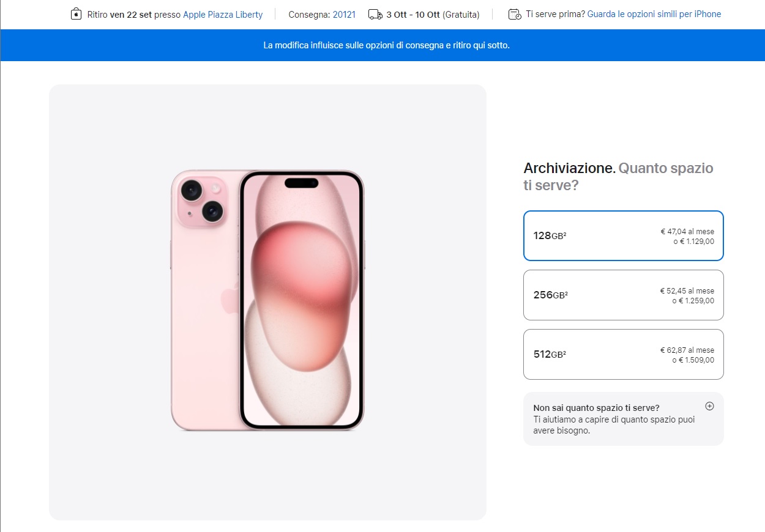The image size is (765, 532).
Task: Click the faster-delivery box and clock icon
Action: 515,14
